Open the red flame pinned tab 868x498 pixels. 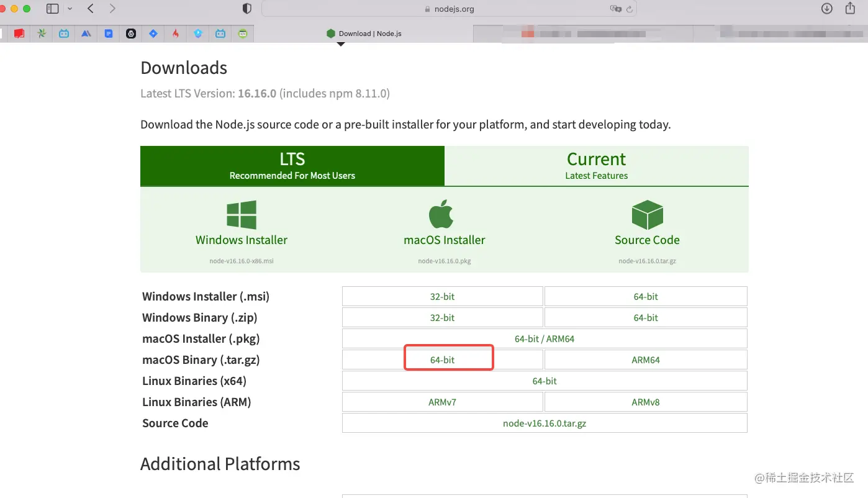[176, 34]
